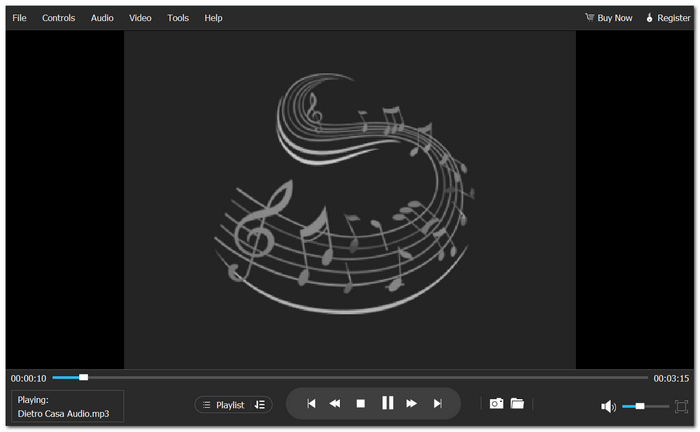The height and width of the screenshot is (432, 700).
Task: Click the Buy Now link
Action: tap(615, 18)
